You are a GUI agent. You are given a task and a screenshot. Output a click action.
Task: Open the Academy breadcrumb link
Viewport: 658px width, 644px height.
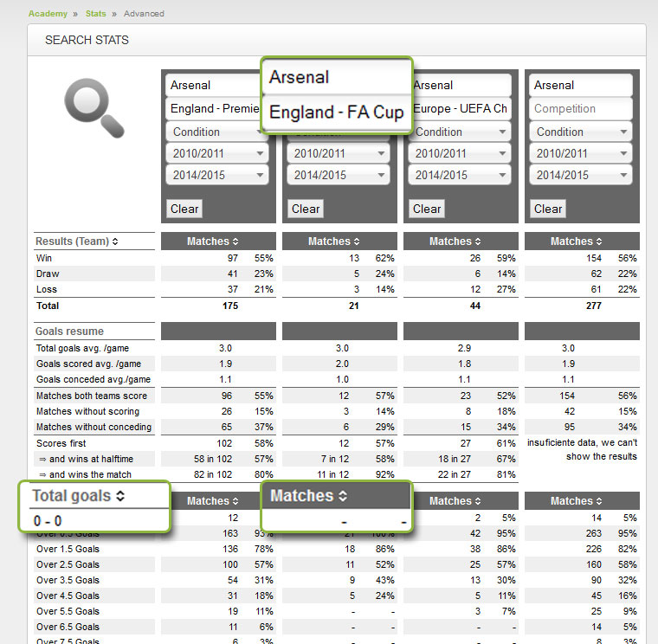tap(47, 14)
